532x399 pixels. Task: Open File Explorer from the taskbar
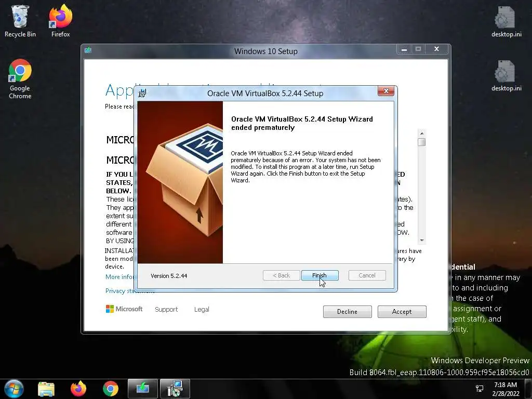(46, 389)
